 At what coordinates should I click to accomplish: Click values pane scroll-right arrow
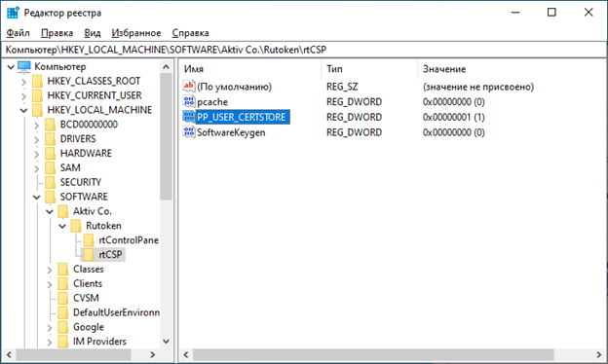tap(598, 354)
